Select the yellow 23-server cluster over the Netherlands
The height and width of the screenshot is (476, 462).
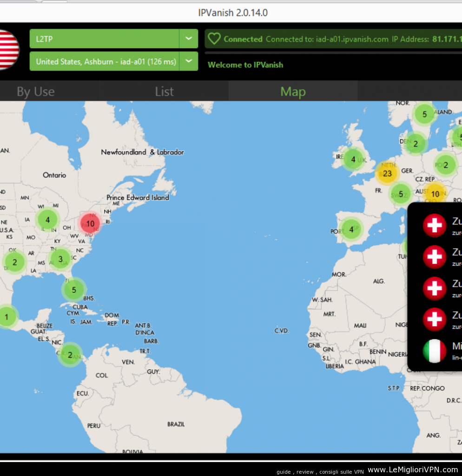387,173
